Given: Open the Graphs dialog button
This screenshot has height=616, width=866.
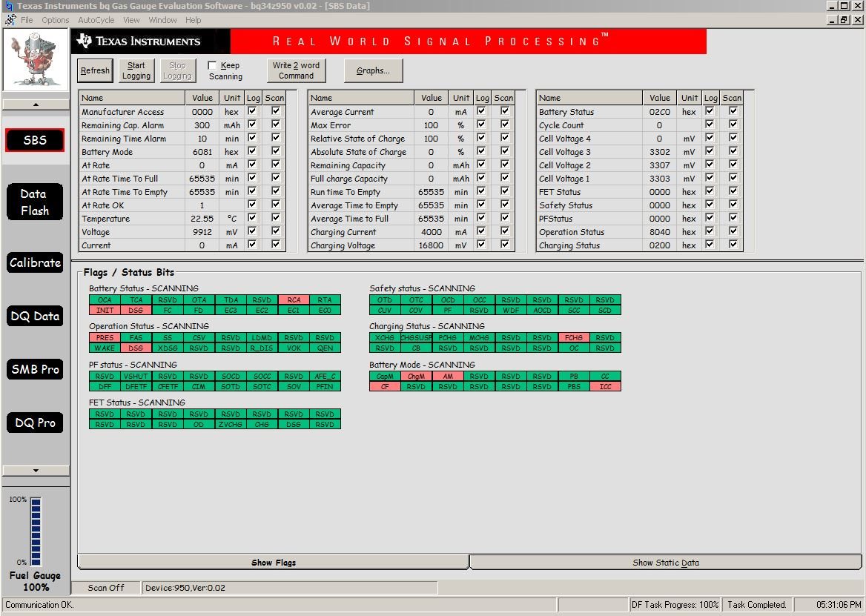Looking at the screenshot, I should (373, 70).
